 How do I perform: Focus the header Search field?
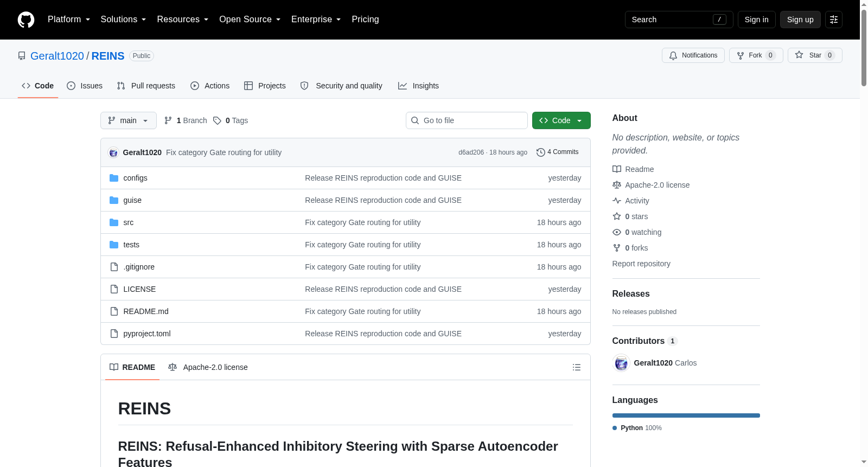[x=679, y=20]
